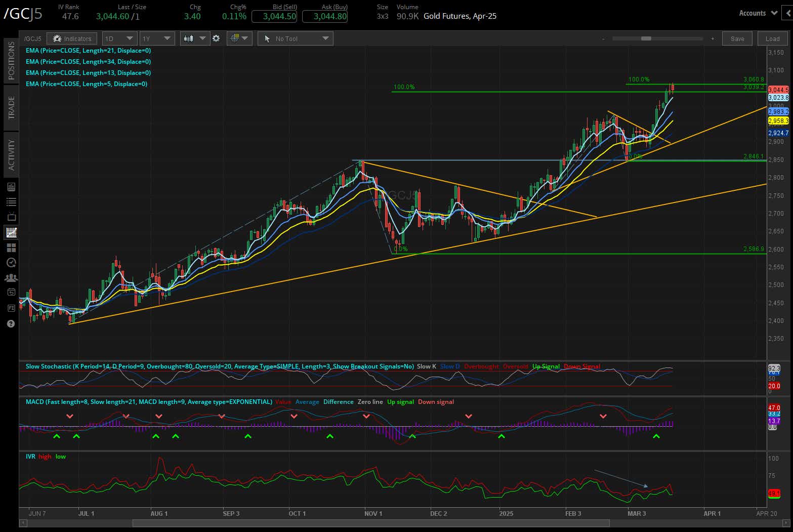The image size is (793, 532).
Task: Select the highlighted Charts icon in sidebar
Action: [11, 232]
